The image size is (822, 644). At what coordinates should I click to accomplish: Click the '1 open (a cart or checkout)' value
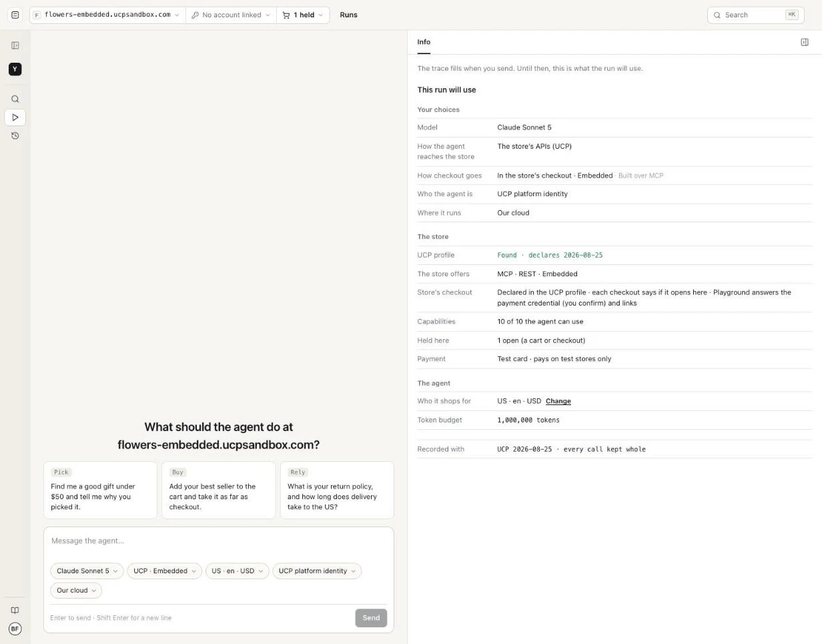[541, 340]
